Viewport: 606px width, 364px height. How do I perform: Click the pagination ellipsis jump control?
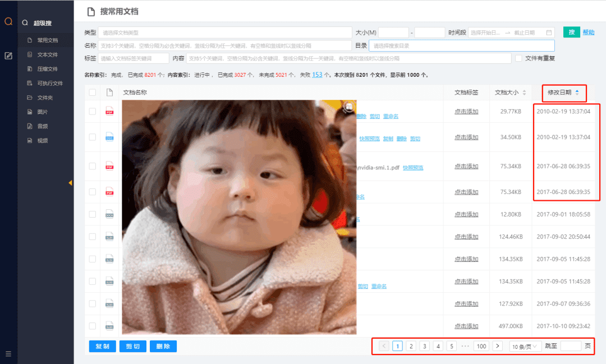465,346
